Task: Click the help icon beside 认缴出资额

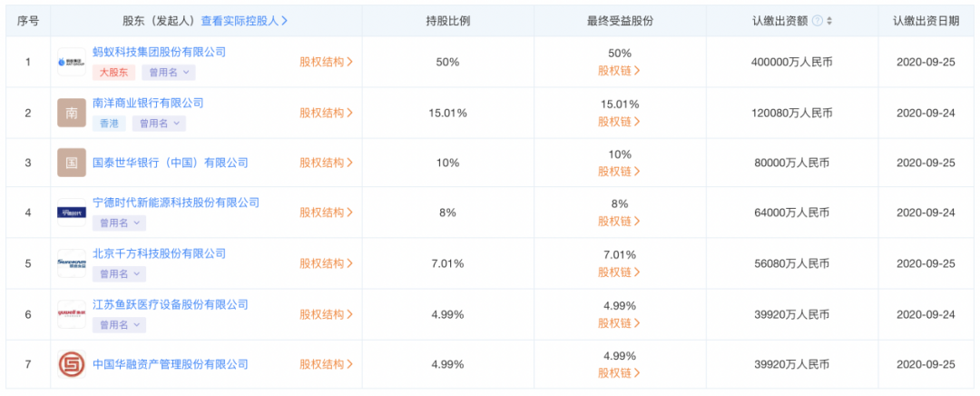Action: click(817, 21)
